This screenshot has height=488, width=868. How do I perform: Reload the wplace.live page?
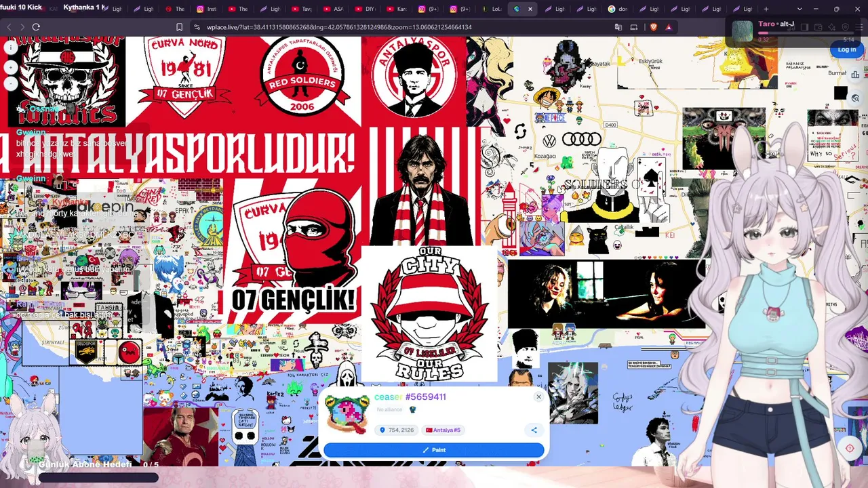tap(36, 27)
